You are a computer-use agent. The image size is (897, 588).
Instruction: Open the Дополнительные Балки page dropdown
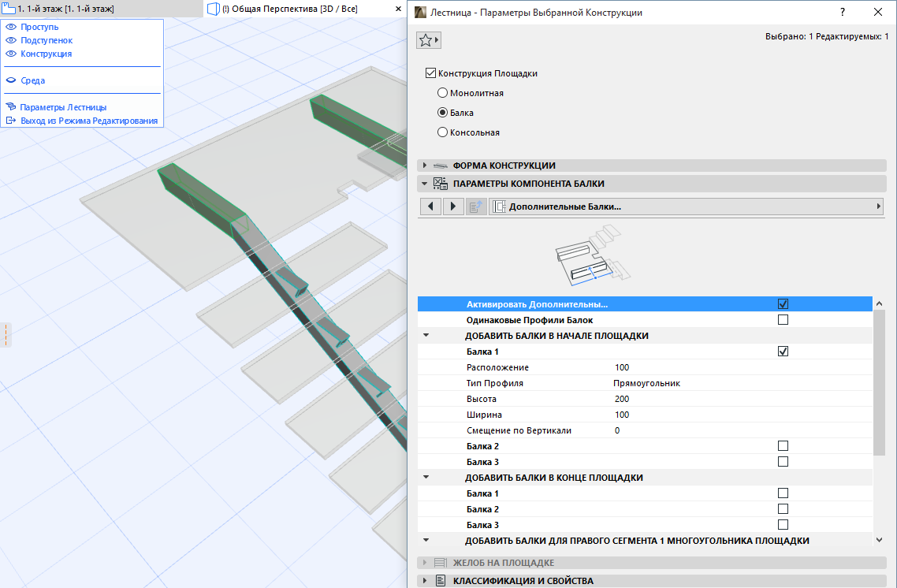(684, 207)
